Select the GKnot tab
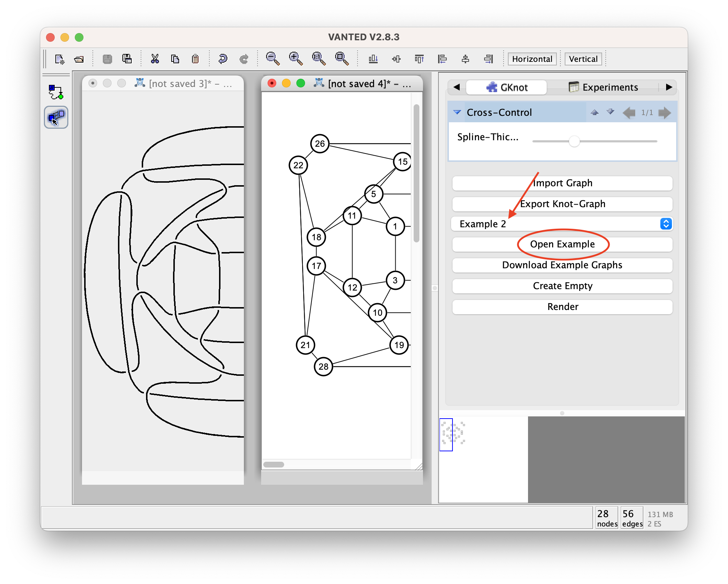Image resolution: width=728 pixels, height=584 pixels. (506, 87)
